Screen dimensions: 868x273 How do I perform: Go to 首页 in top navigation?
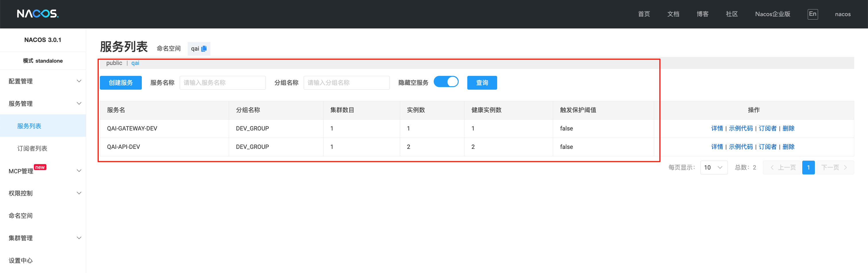tap(644, 14)
